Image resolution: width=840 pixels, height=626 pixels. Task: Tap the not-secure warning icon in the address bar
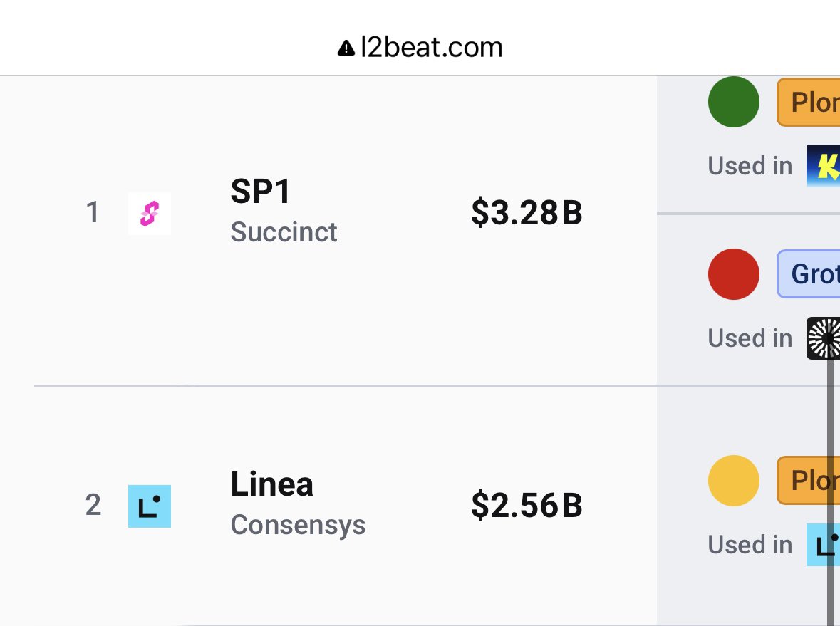click(x=346, y=48)
